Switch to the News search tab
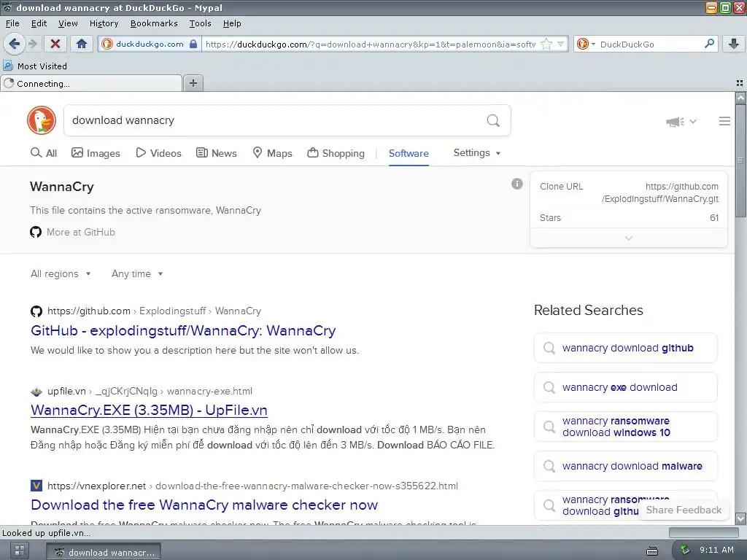Screen dimensions: 747x560 pos(216,153)
